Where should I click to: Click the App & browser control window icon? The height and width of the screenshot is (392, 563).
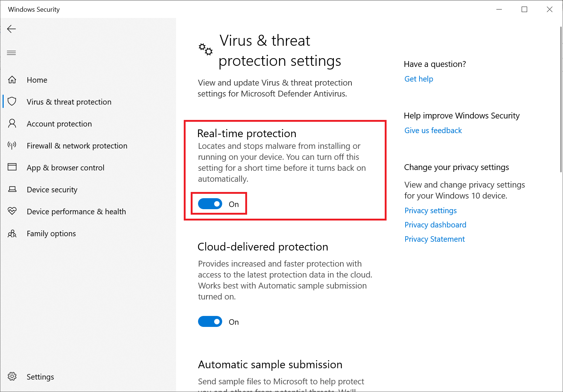click(12, 167)
